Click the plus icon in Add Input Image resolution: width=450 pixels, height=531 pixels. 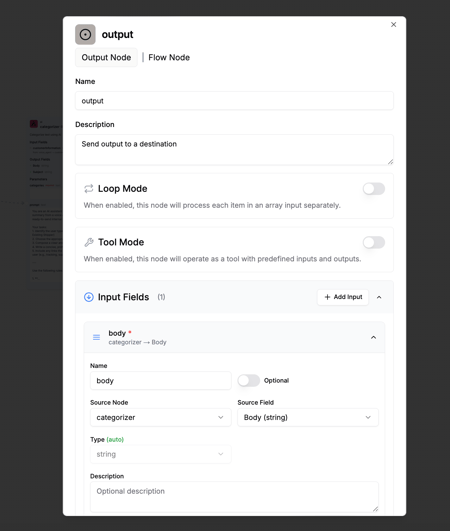[327, 297]
